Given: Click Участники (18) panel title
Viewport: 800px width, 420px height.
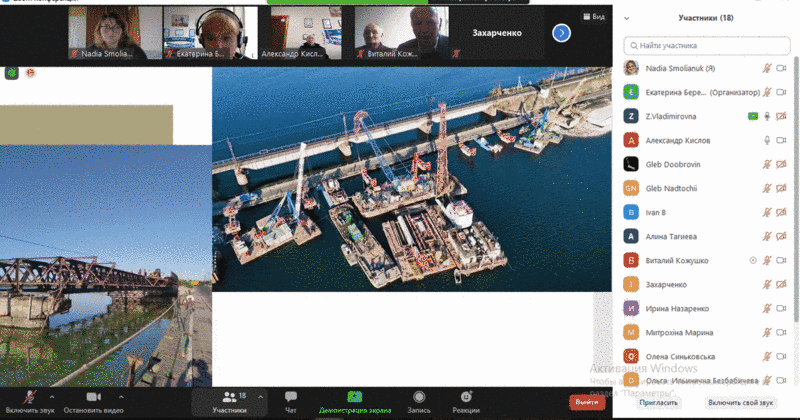Looking at the screenshot, I should [706, 18].
